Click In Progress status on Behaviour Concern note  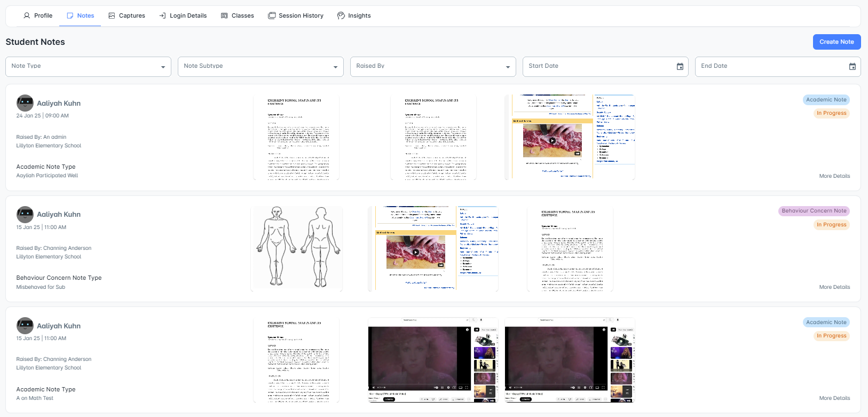click(x=832, y=225)
